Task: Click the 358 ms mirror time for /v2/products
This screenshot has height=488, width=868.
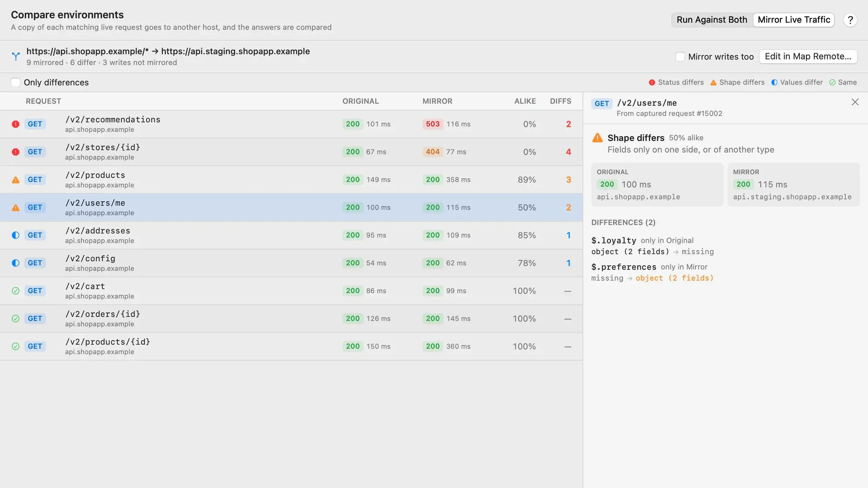Action: pos(458,180)
